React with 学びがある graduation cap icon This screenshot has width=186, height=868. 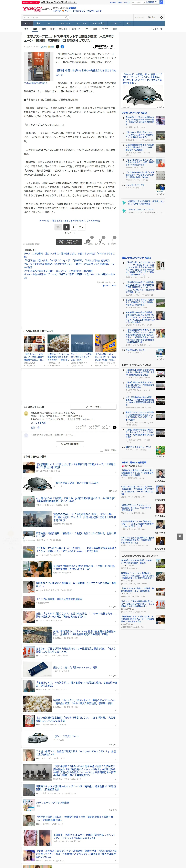pos(89,241)
